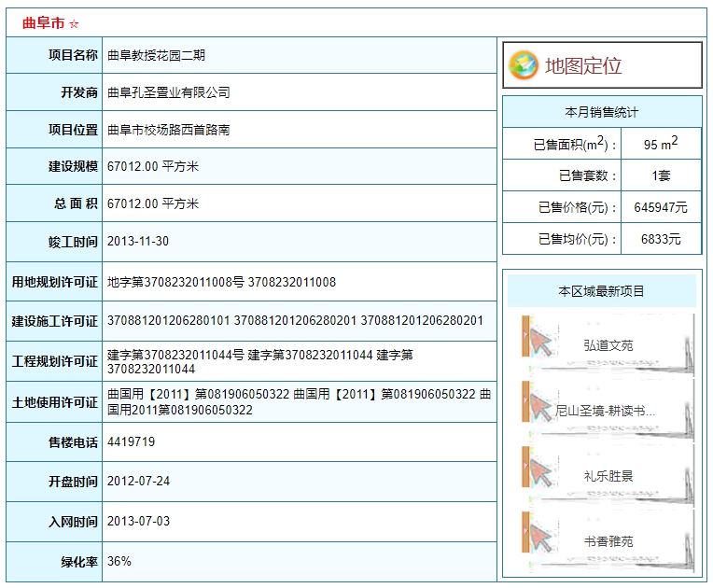Open the 书香雅苑 project link

pyautogui.click(x=608, y=541)
